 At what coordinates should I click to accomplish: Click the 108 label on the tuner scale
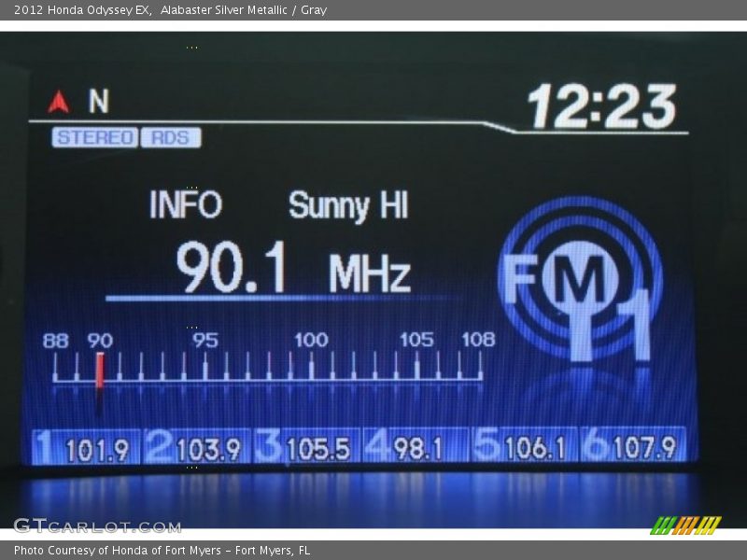click(478, 340)
